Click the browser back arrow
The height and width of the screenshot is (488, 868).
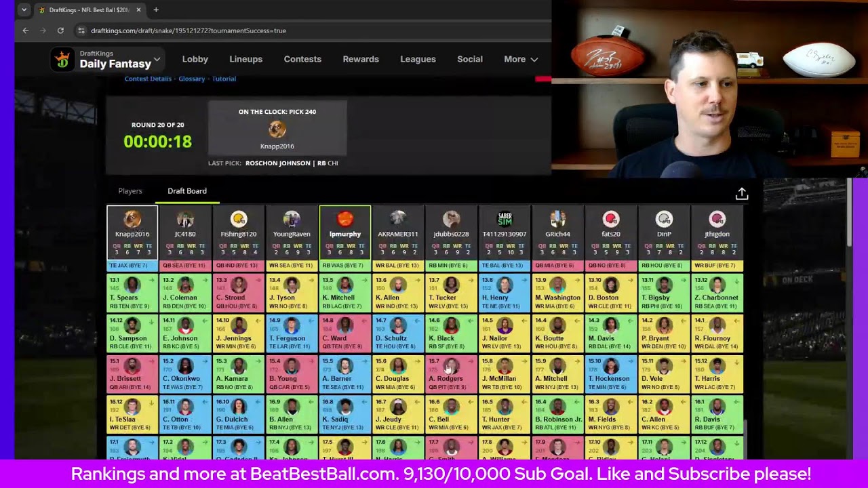(25, 30)
